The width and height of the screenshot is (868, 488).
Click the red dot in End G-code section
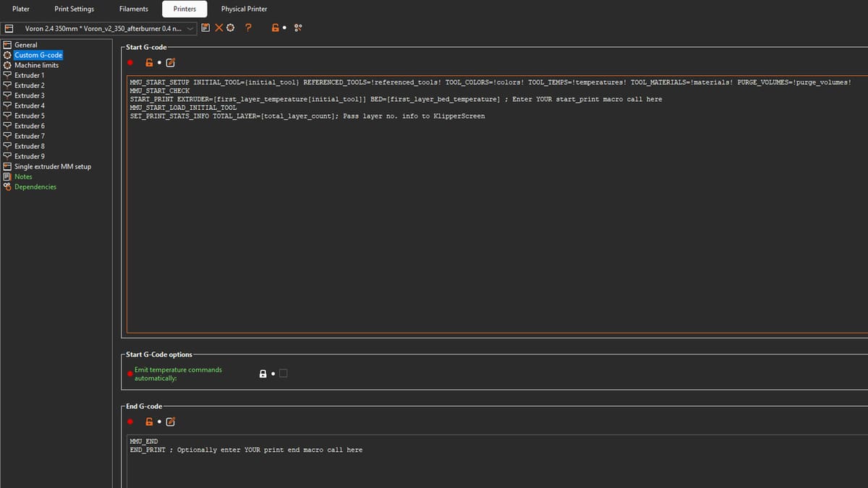(x=131, y=421)
